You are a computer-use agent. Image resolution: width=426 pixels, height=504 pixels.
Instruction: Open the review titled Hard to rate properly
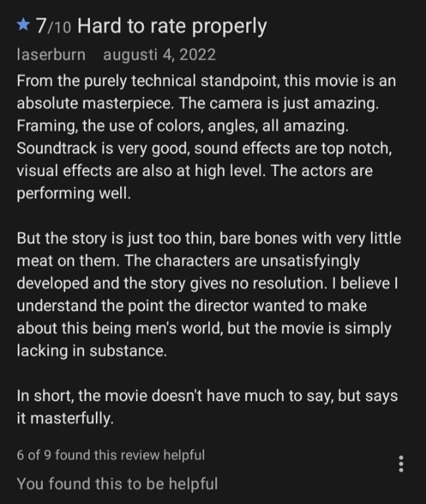point(172,26)
